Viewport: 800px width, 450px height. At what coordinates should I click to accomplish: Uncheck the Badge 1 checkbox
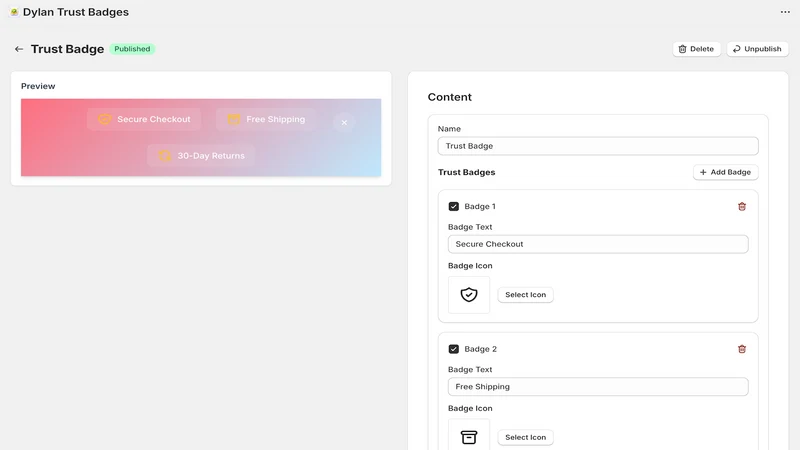454,206
